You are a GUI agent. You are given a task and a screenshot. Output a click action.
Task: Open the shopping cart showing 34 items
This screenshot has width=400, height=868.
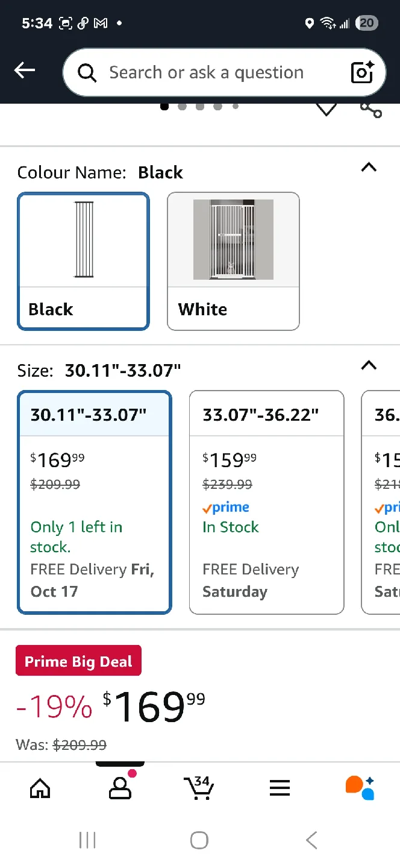[199, 788]
